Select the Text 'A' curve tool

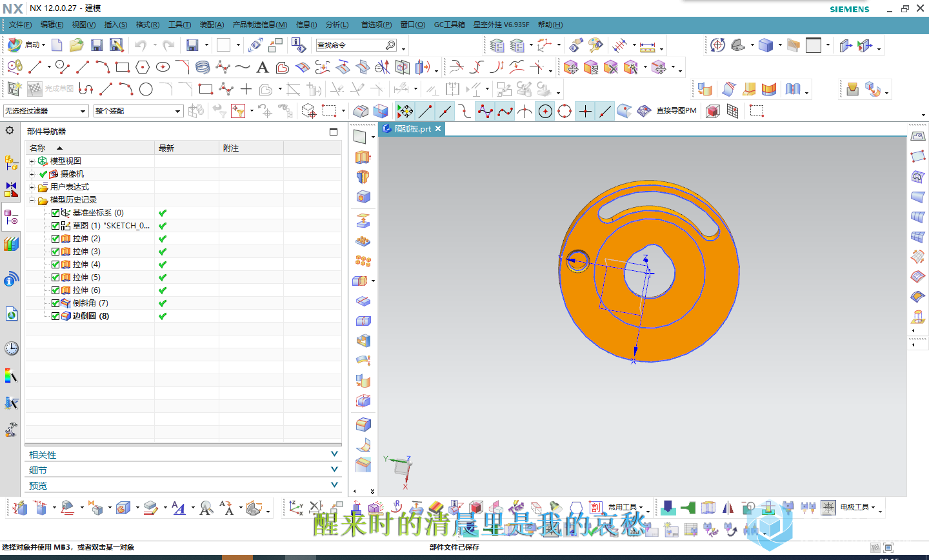263,67
